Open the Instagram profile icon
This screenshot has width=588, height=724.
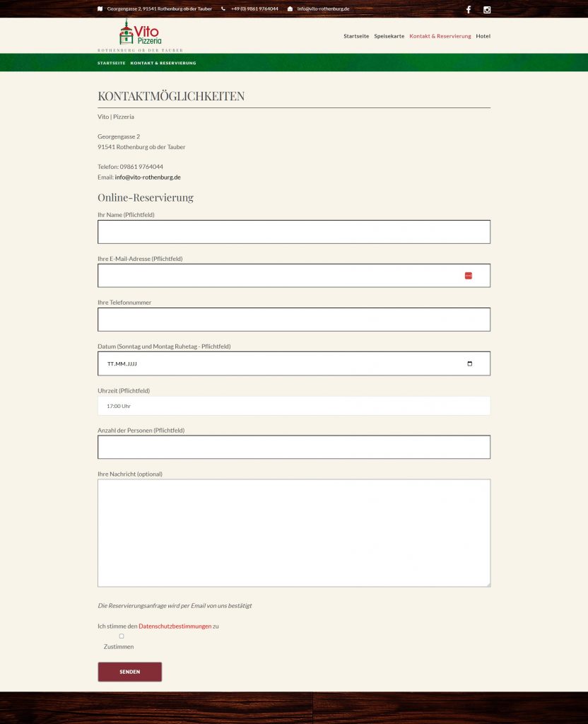(x=487, y=10)
